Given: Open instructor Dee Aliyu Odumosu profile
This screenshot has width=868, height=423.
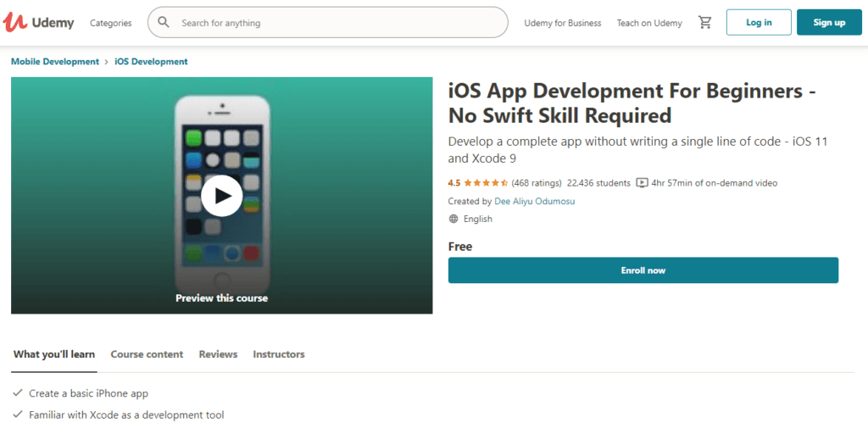Looking at the screenshot, I should point(535,201).
